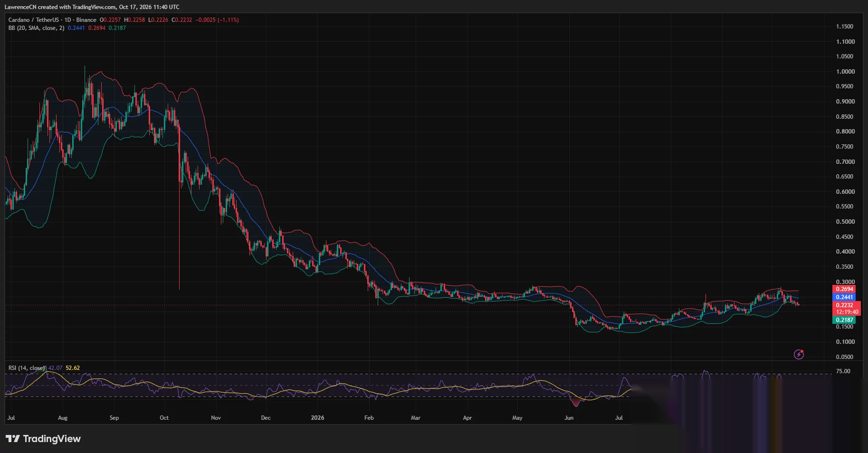Click the 75.00 RSI scale label

pos(843,371)
